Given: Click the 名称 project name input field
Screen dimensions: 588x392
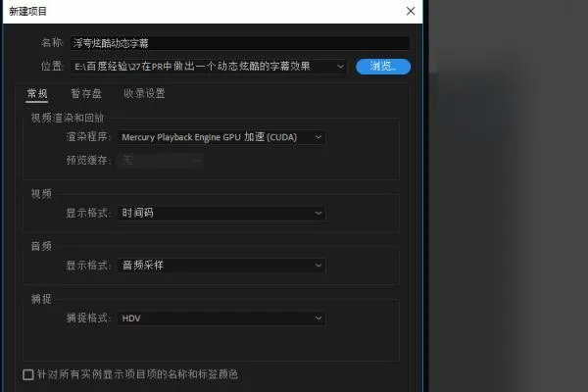Looking at the screenshot, I should coord(239,43).
